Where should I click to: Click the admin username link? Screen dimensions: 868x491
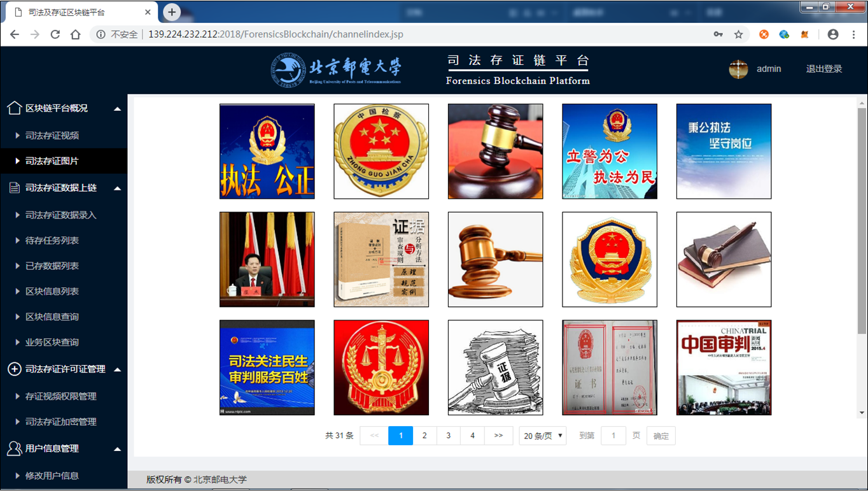tap(769, 69)
